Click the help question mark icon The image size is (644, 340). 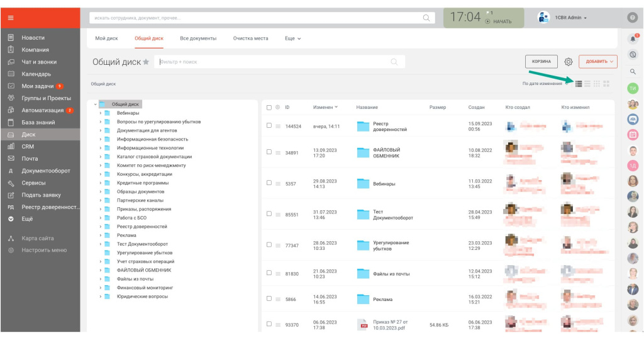pos(633,18)
